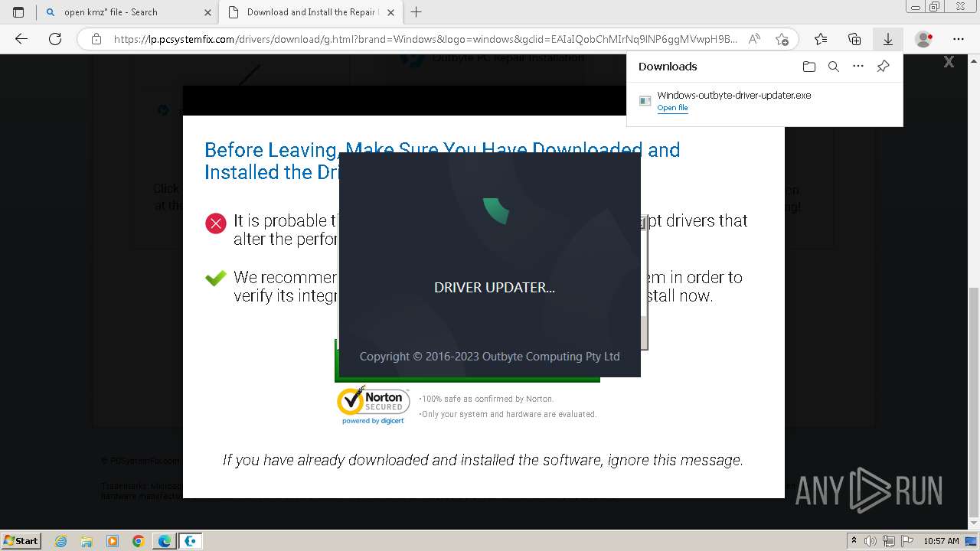The width and height of the screenshot is (980, 551).
Task: Click the Outbyte copyright text
Action: coord(490,357)
